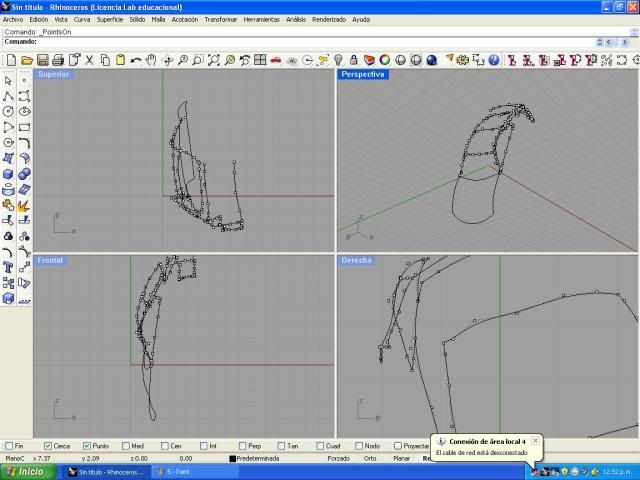Disable the Cerca object snap checkbox
The height and width of the screenshot is (480, 640).
click(48, 446)
